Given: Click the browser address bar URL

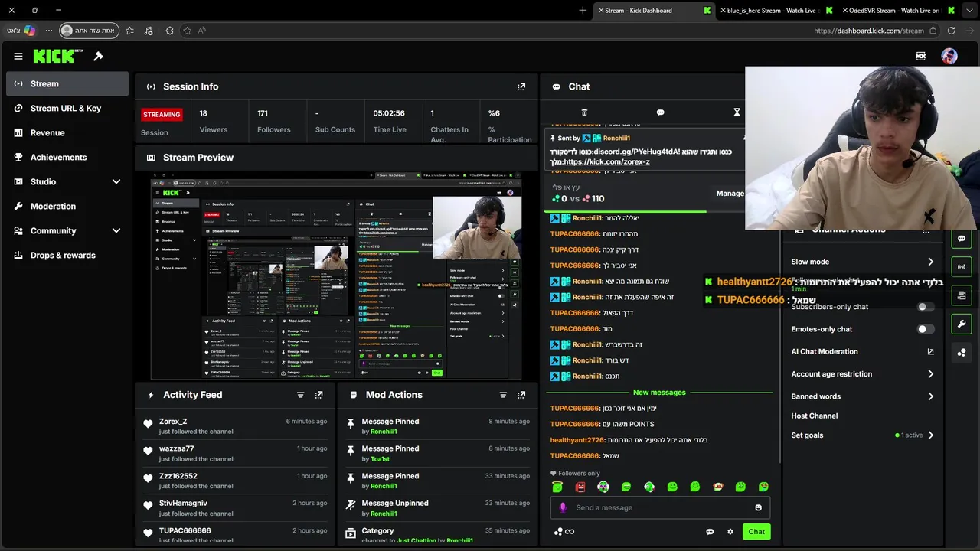Looking at the screenshot, I should (x=869, y=31).
